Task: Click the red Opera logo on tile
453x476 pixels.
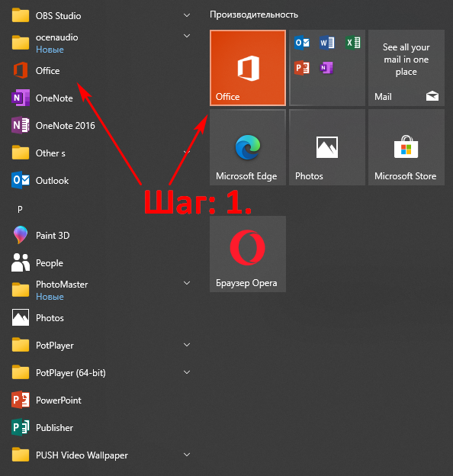Action: tap(248, 248)
